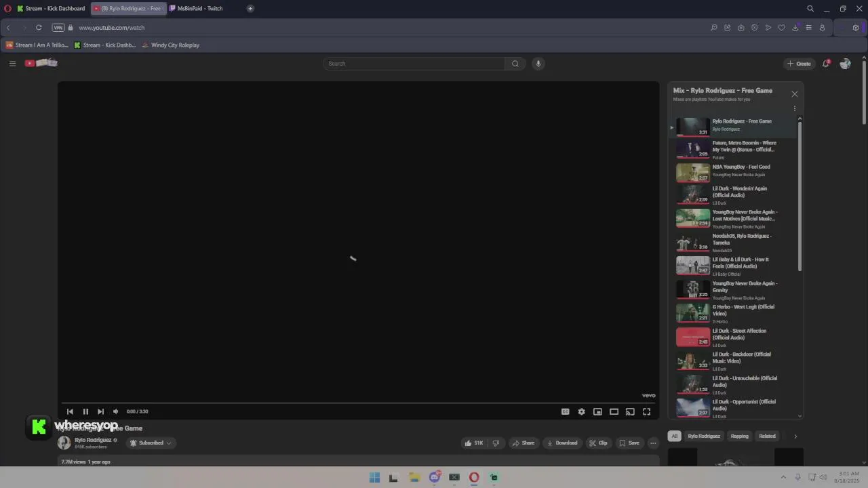Play Lil Durk - Backdoor music video
868x488 pixels.
point(732,361)
